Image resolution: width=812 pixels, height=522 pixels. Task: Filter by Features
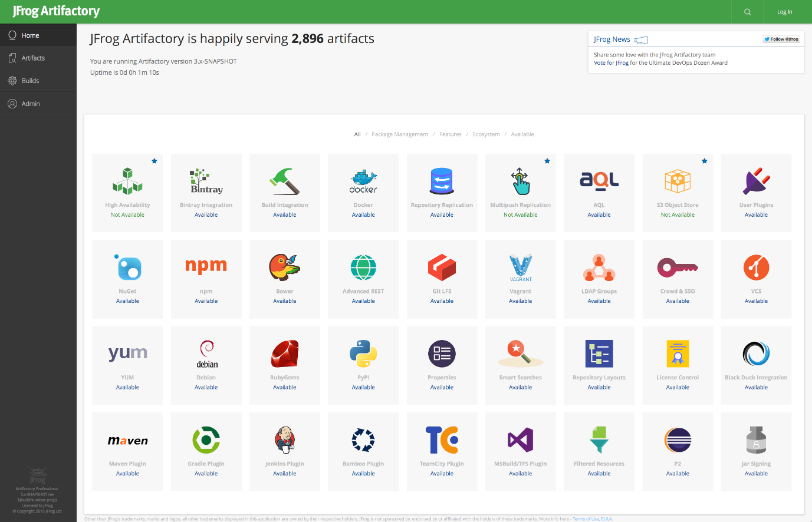point(451,134)
